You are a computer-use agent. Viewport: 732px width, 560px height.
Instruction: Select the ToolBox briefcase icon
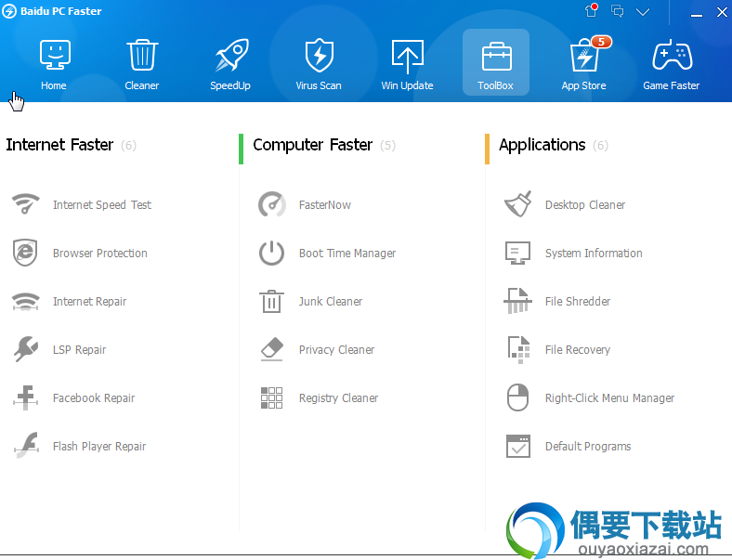496,56
